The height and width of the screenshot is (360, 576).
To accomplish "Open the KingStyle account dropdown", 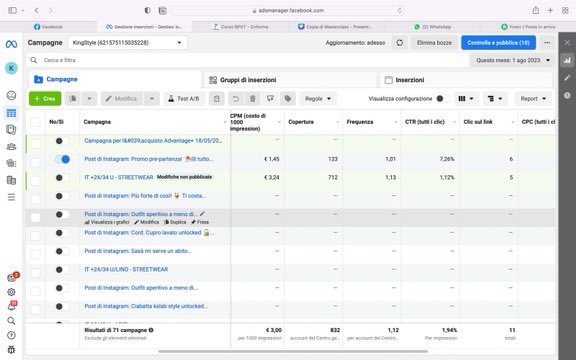I will 127,43.
